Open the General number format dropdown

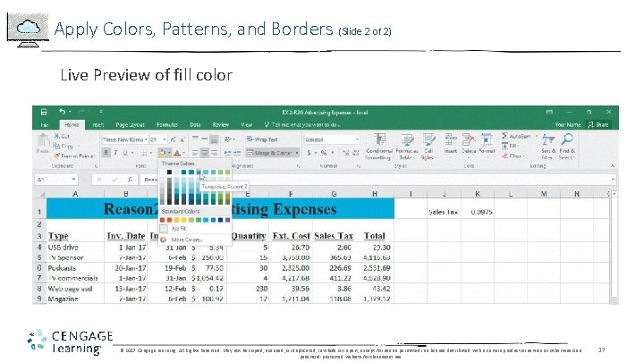click(x=357, y=139)
